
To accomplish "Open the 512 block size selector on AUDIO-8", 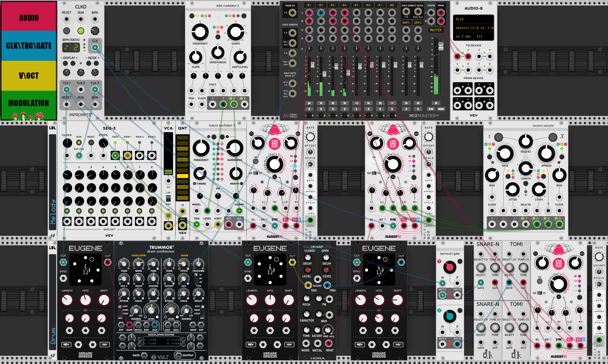I will tap(484, 36).
